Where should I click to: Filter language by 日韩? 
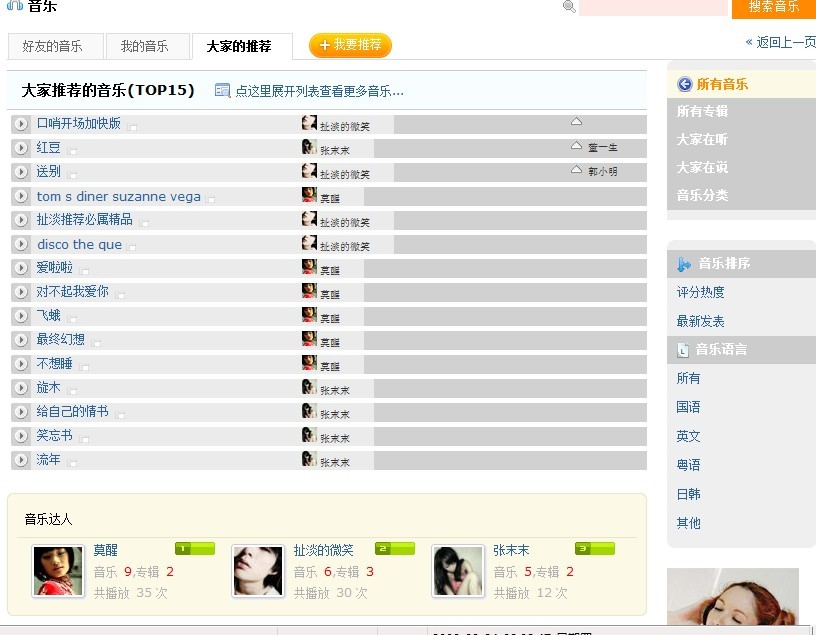point(688,494)
